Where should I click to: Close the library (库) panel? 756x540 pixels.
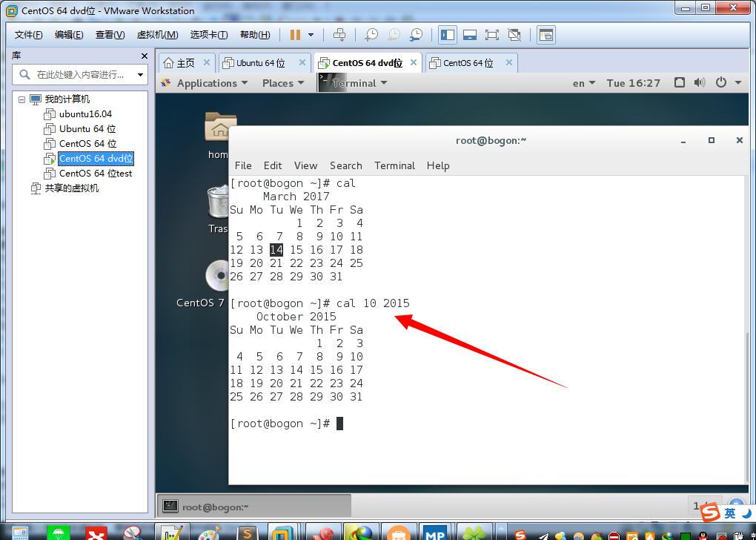pyautogui.click(x=145, y=56)
